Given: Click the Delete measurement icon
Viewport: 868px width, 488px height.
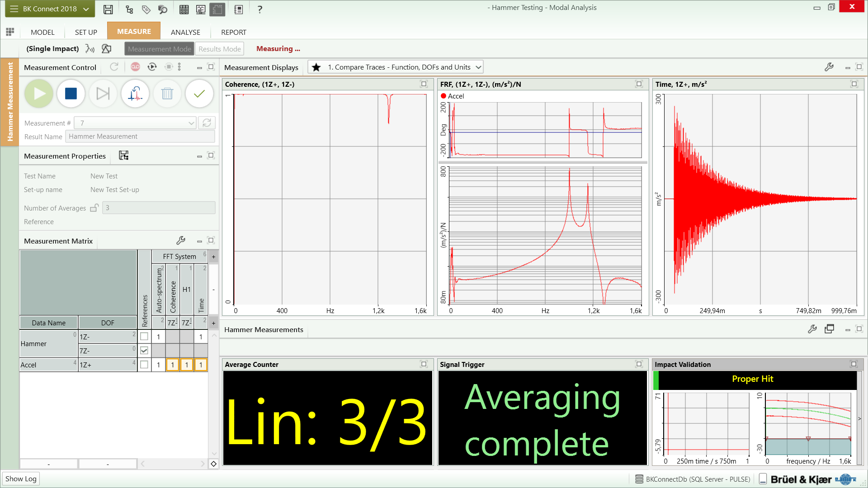Looking at the screenshot, I should [168, 94].
